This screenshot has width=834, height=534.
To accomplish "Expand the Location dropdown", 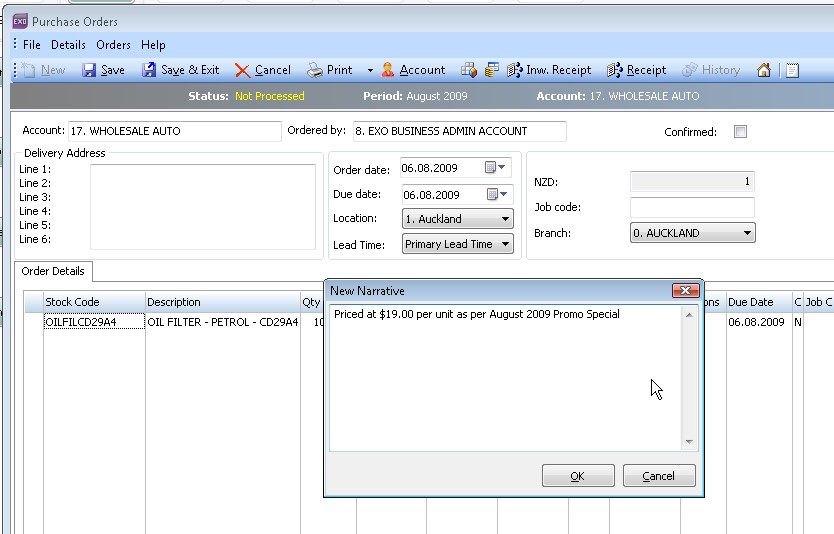I will [505, 219].
